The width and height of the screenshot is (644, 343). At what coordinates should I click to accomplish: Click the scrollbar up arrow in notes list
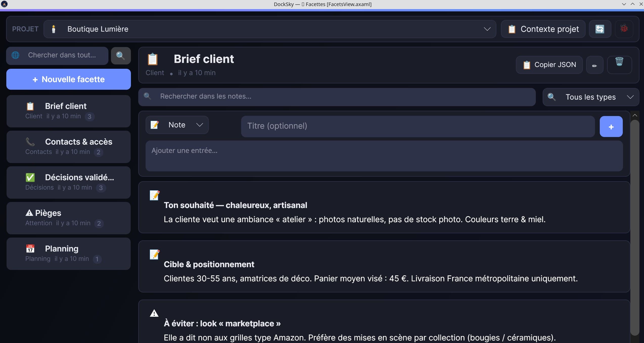coord(635,115)
